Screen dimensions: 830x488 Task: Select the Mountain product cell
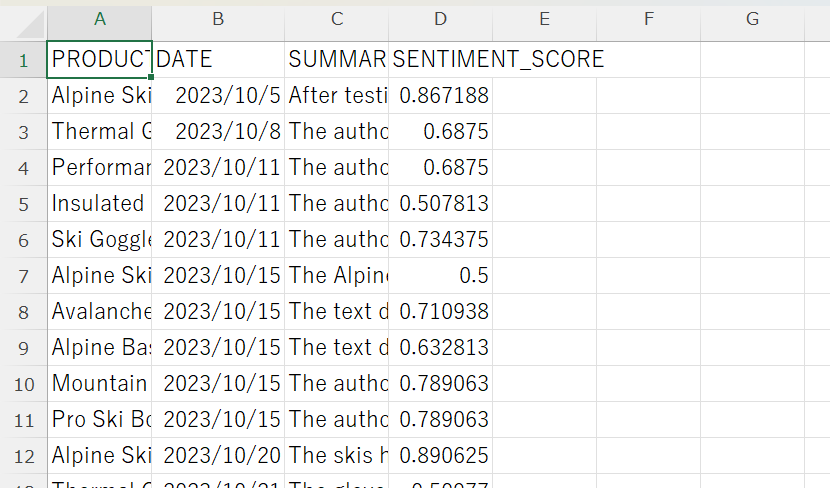(x=99, y=384)
